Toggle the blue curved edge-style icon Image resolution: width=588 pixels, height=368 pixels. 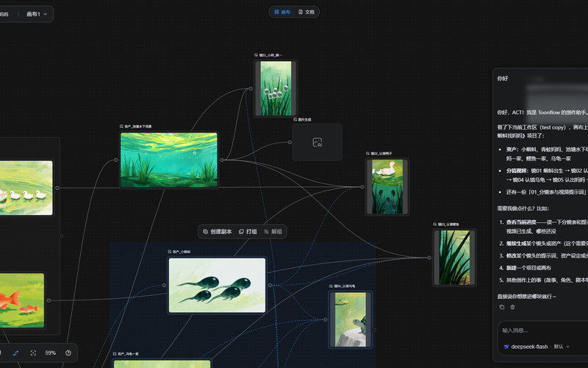click(15, 353)
